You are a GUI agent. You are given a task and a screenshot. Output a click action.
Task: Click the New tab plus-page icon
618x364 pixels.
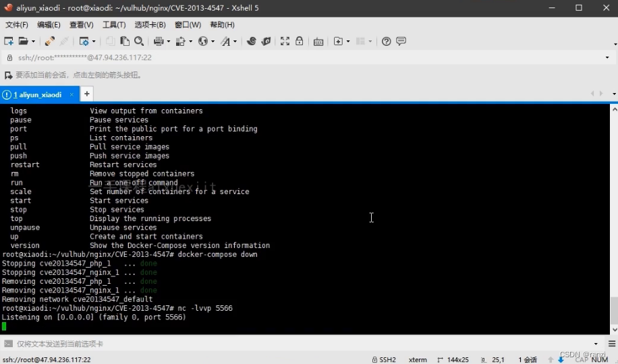click(338, 41)
